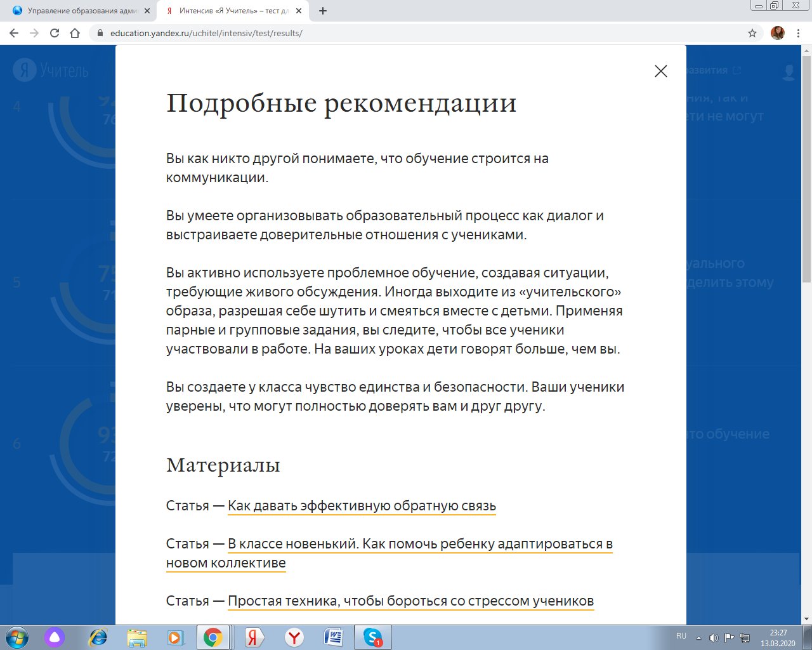Close the Подробные рекомендации popup with X
Viewport: 812px width, 650px height.
660,71
